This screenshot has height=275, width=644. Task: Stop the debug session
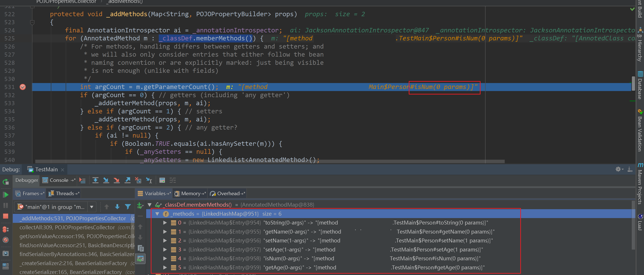click(x=5, y=216)
